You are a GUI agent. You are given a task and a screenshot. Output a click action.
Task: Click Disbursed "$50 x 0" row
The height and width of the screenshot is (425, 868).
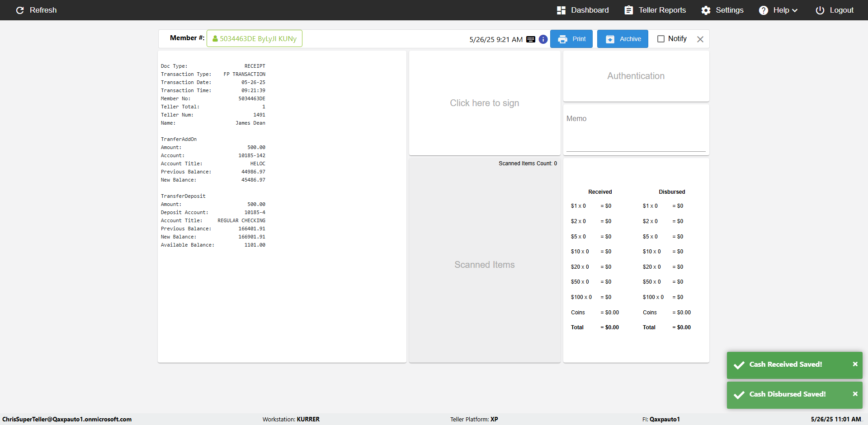(x=663, y=282)
